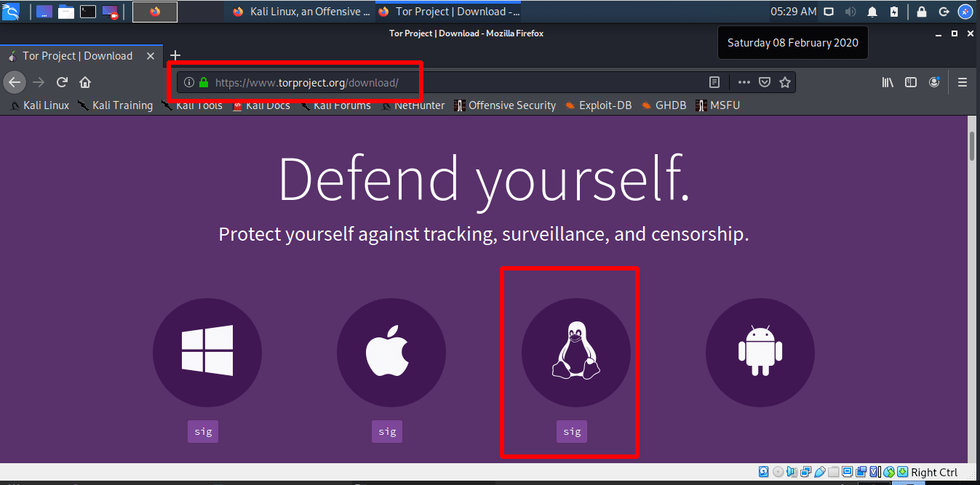Save page to Pocket icon
The width and height of the screenshot is (980, 485).
(x=765, y=82)
